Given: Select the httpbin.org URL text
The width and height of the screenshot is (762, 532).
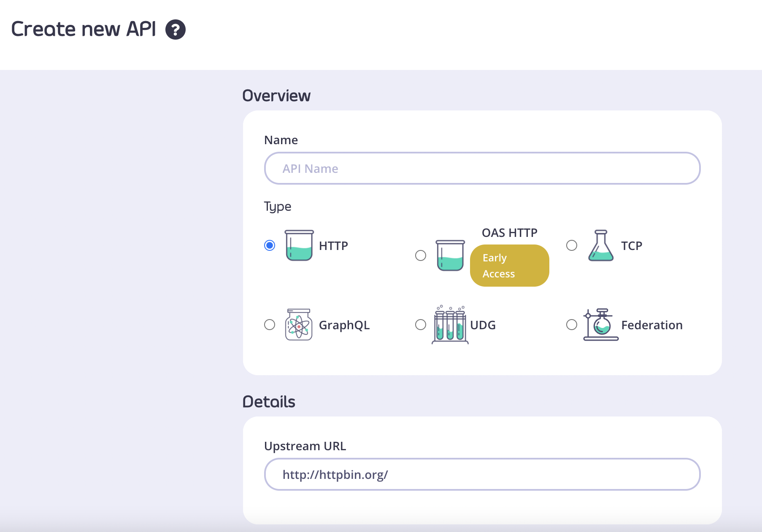Looking at the screenshot, I should pyautogui.click(x=335, y=474).
